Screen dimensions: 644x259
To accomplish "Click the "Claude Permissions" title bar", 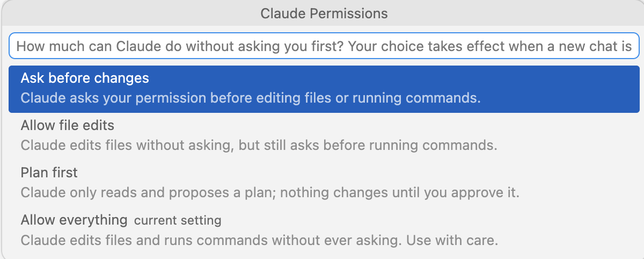I will point(324,13).
